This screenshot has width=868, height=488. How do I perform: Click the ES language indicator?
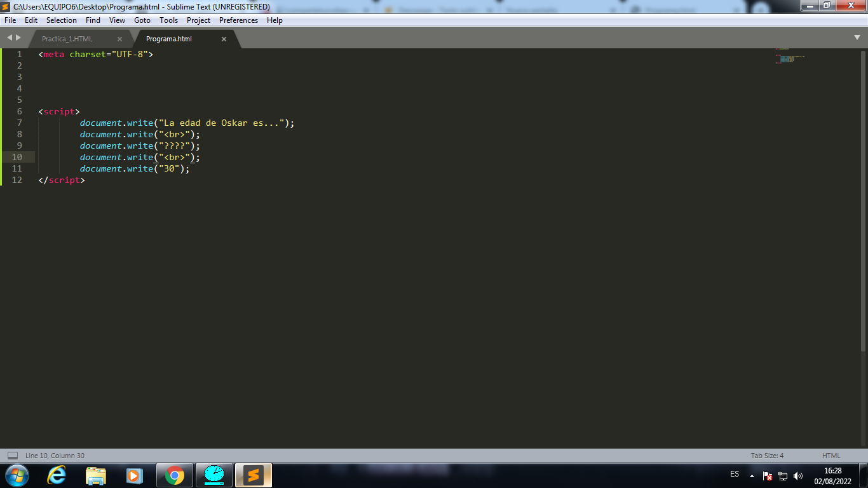(x=735, y=474)
